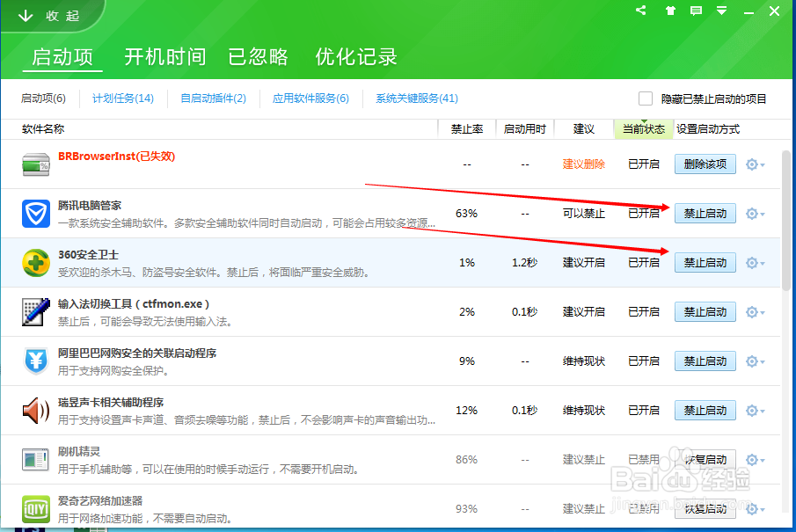Image resolution: width=796 pixels, height=532 pixels.
Task: Click the Tencent PC Manager shield icon
Action: click(35, 213)
